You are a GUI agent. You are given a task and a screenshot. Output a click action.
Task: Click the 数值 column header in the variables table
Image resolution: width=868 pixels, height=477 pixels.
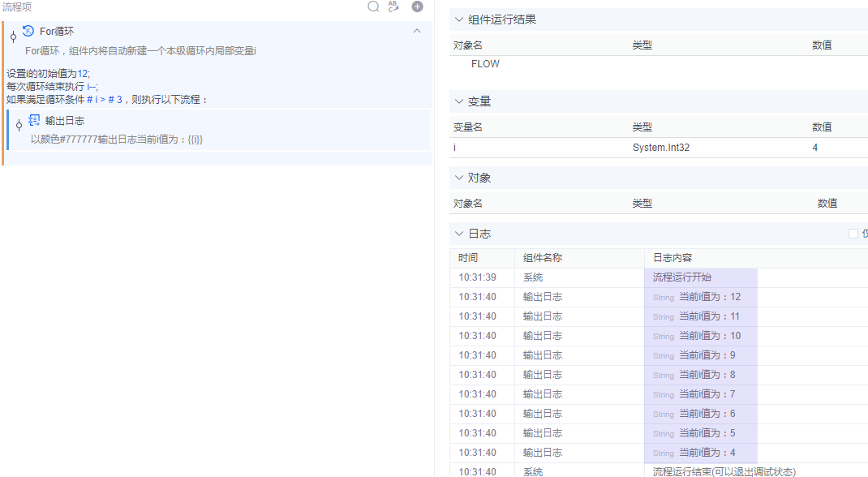[822, 127]
